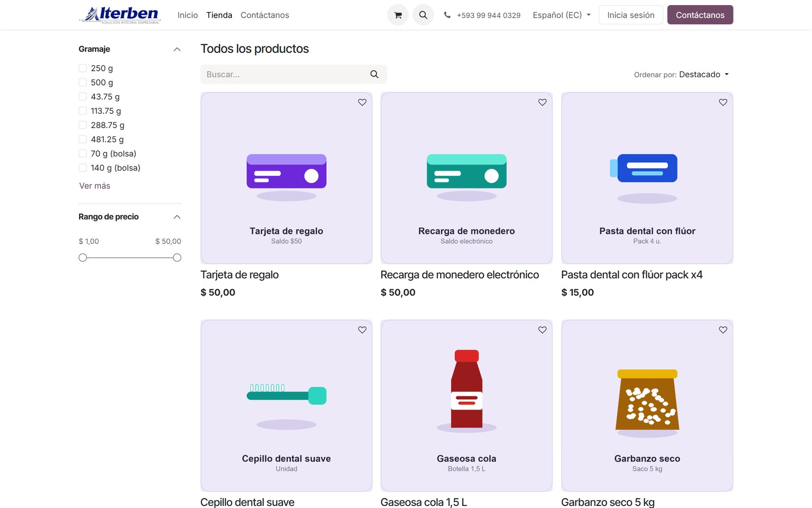Tick the 113.75 g checkbox
Viewport: 812px width, 508px height.
(x=83, y=111)
